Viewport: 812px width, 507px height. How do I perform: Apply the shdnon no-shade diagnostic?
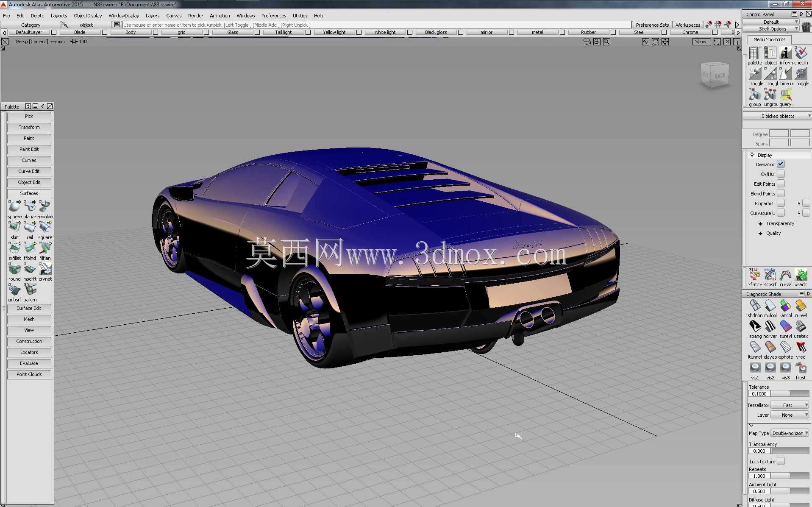click(x=755, y=305)
